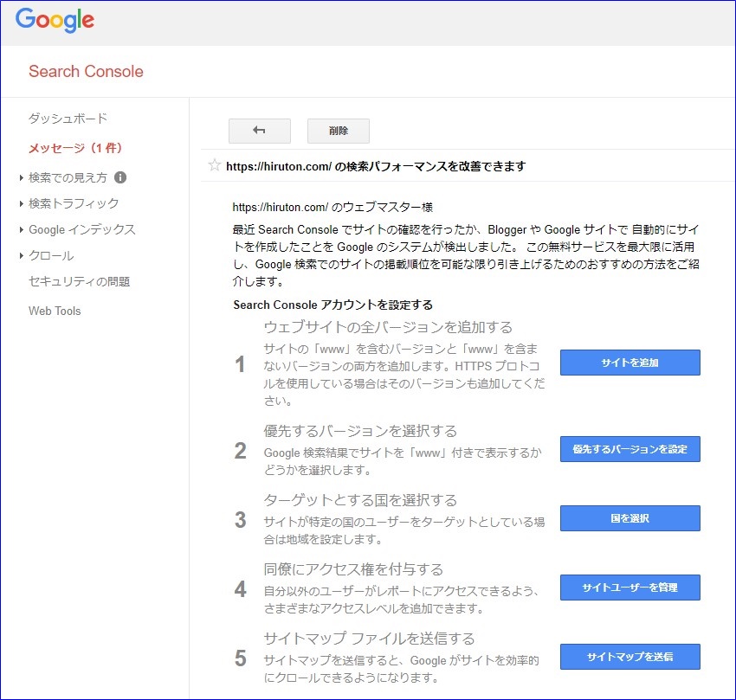
Task: Click heading Search Console アカウントを設定する
Action: [x=332, y=305]
